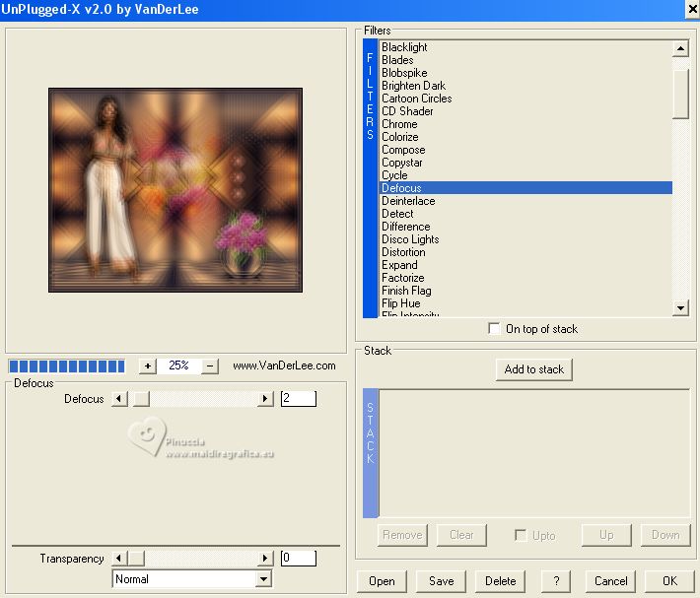Image resolution: width=700 pixels, height=598 pixels.
Task: Click the Clear stack button
Action: coord(461,535)
